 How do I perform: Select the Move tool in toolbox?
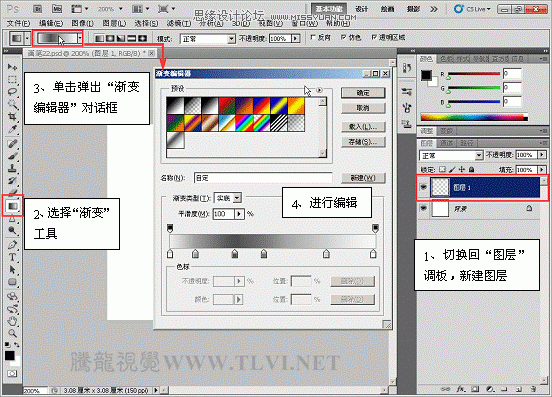pyautogui.click(x=12, y=67)
